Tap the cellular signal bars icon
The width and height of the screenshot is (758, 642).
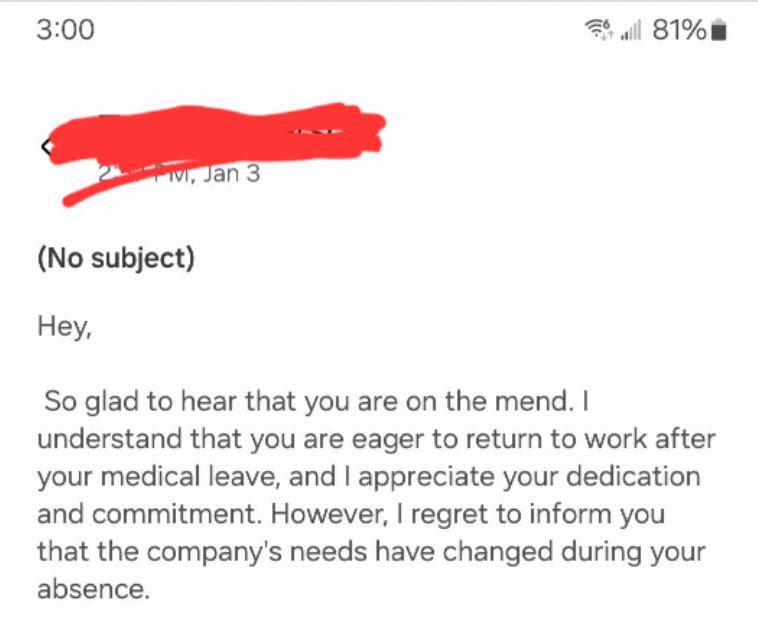[630, 32]
